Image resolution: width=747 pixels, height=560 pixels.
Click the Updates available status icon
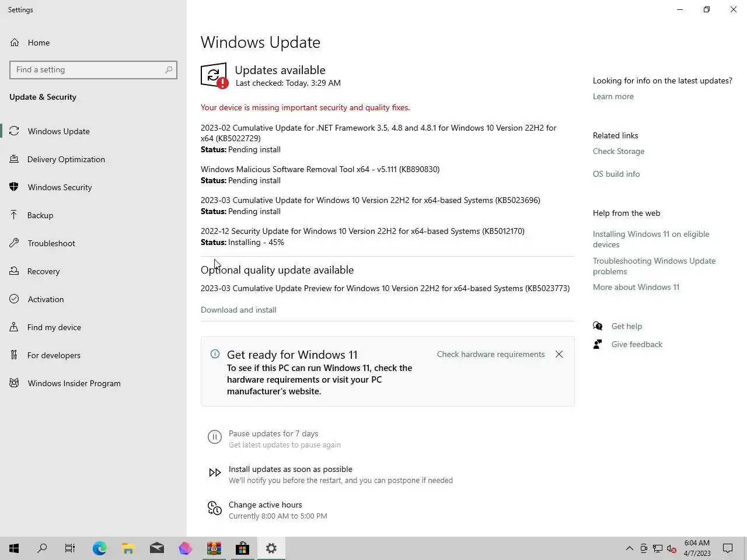pos(214,76)
